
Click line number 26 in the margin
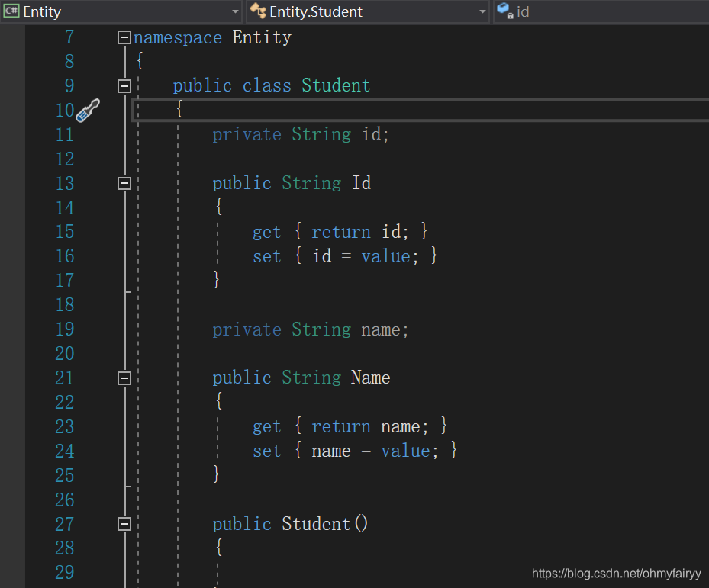click(65, 500)
